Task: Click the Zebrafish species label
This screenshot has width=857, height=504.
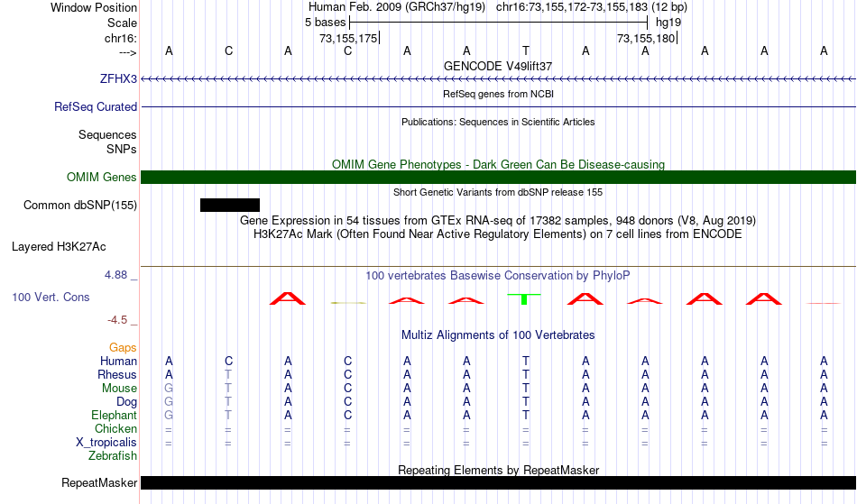Action: [x=113, y=456]
